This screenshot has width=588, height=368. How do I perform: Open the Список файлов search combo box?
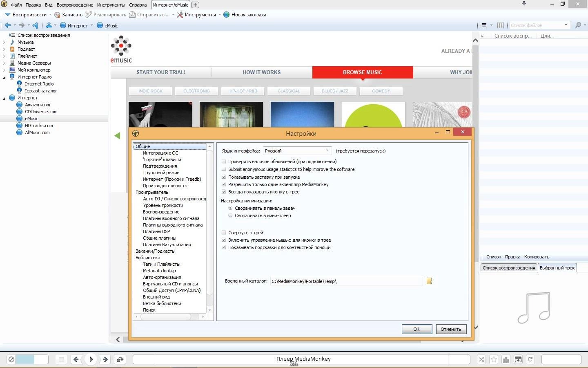coord(540,25)
